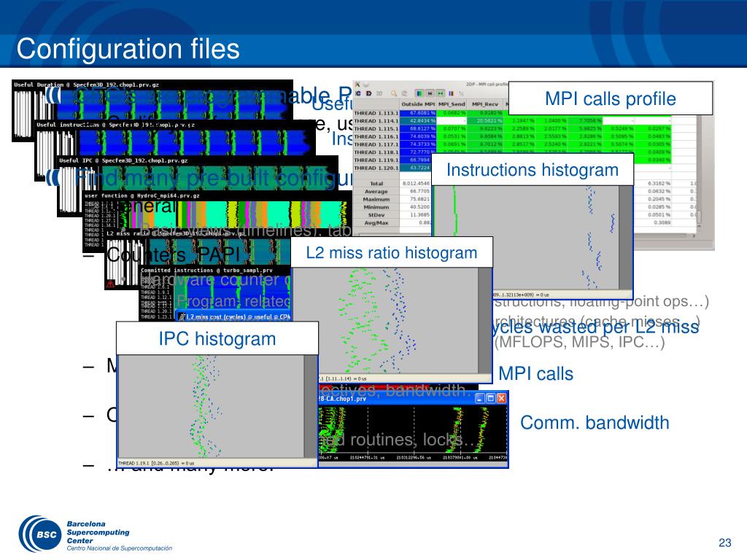Click the 'Configuration files' slide title
The height and width of the screenshot is (560, 747).
(x=128, y=49)
